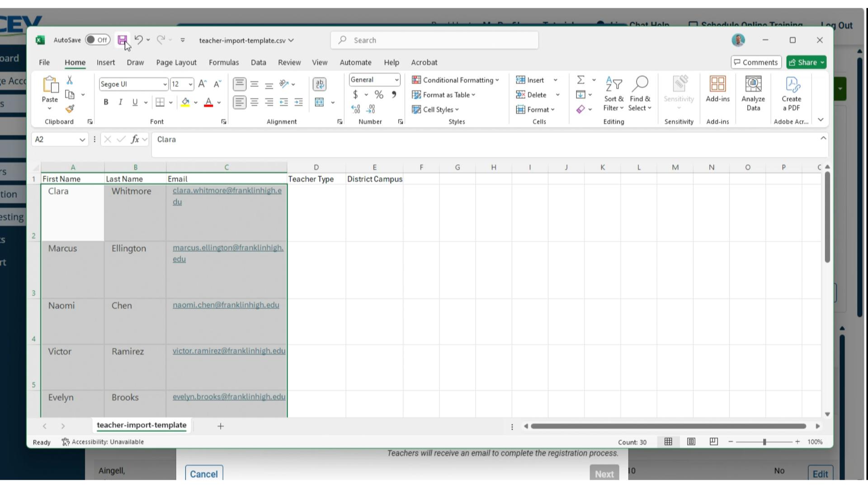The image size is (868, 488).
Task: Click the Cancel button below the spreadsheet
Action: coord(204,474)
